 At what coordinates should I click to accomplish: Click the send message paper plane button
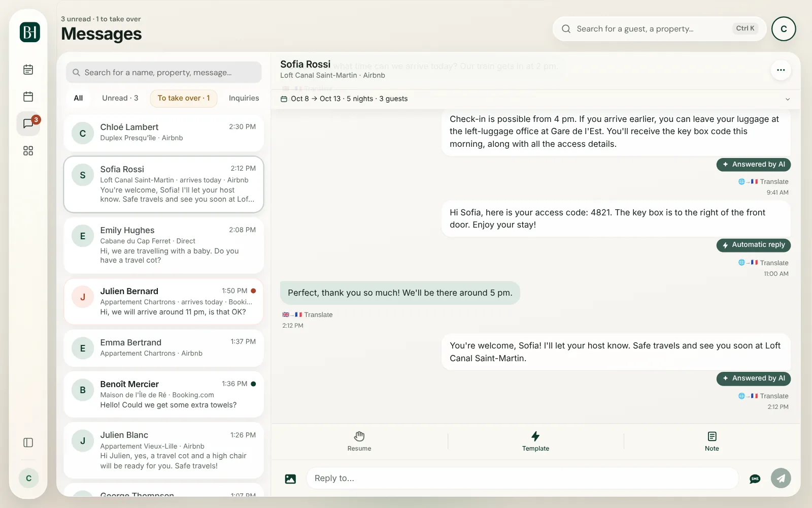[781, 478]
